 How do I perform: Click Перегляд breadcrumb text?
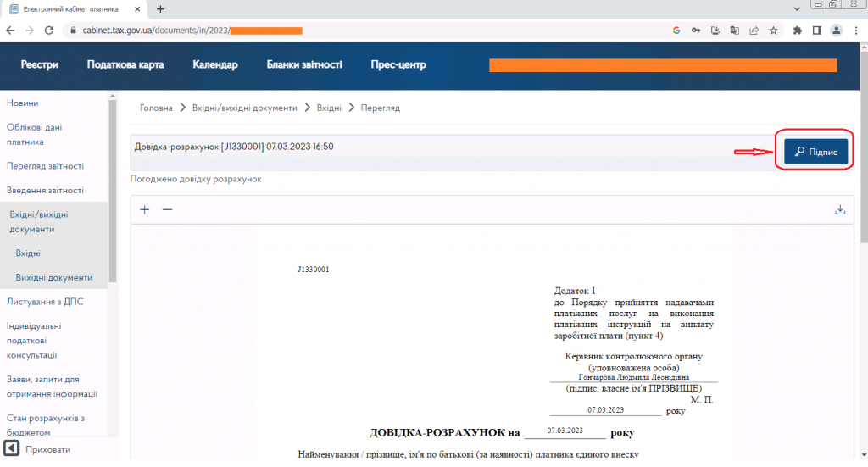coord(381,108)
